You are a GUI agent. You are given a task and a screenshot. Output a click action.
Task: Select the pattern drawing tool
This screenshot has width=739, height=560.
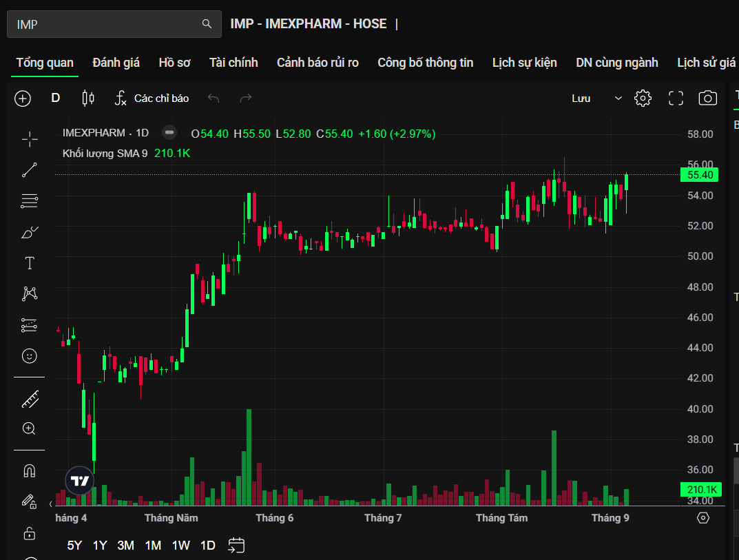click(x=29, y=293)
